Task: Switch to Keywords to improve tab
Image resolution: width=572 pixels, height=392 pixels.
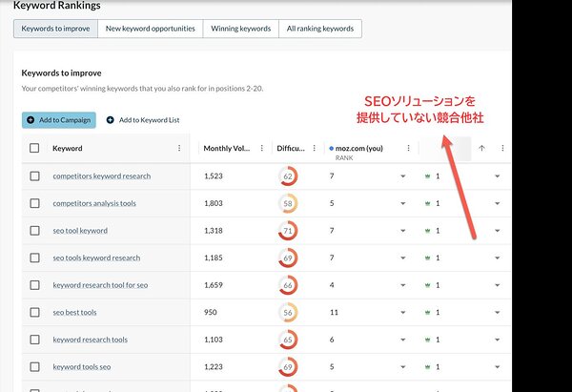Action: tap(55, 29)
